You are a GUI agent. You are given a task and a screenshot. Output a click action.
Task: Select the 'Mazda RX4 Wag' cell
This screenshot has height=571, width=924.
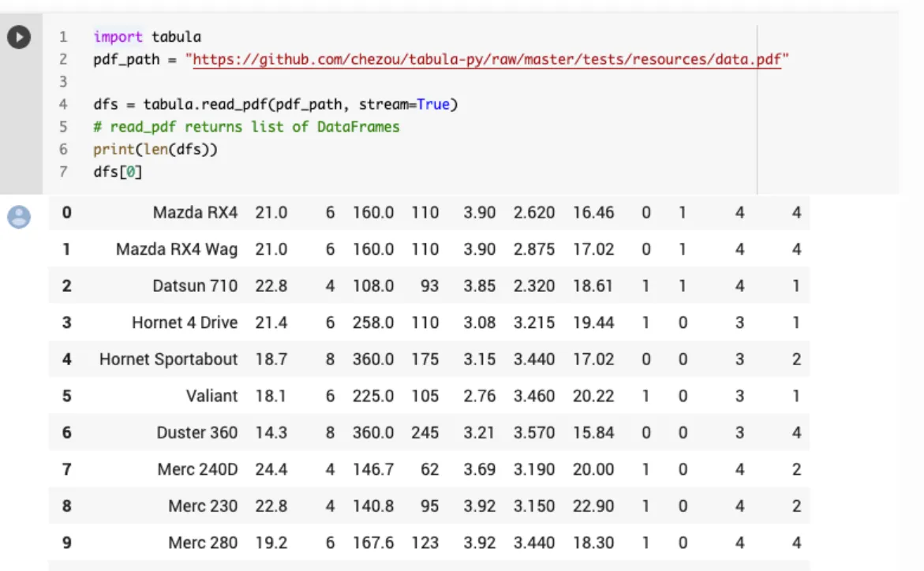177,249
